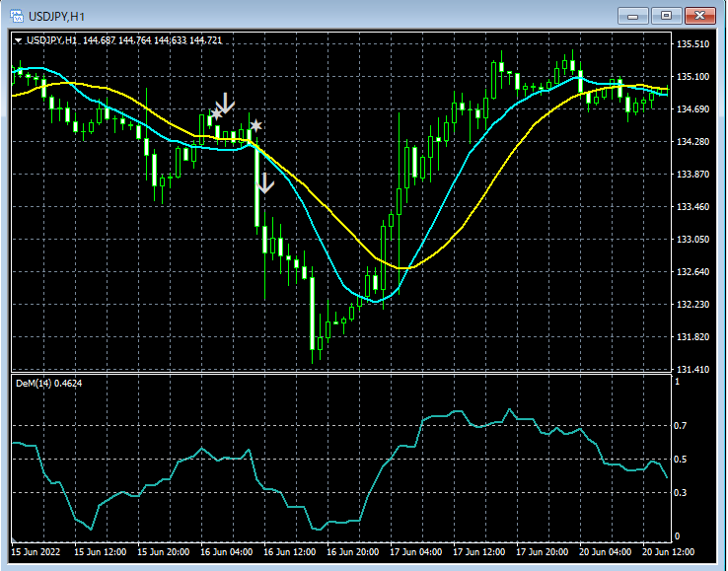Open the triangle dropdown beside USDJPY,H1 label
Image resolution: width=728 pixels, height=571 pixels.
18,40
